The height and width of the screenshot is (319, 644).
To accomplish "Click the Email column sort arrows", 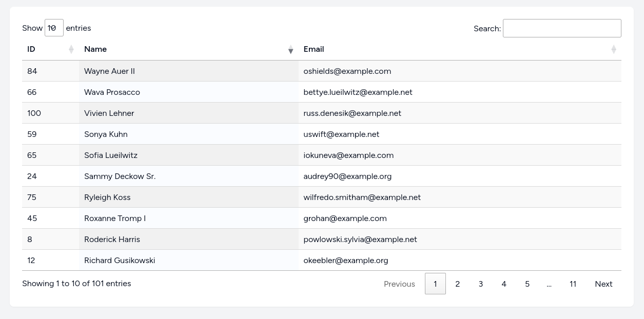I will coord(614,49).
